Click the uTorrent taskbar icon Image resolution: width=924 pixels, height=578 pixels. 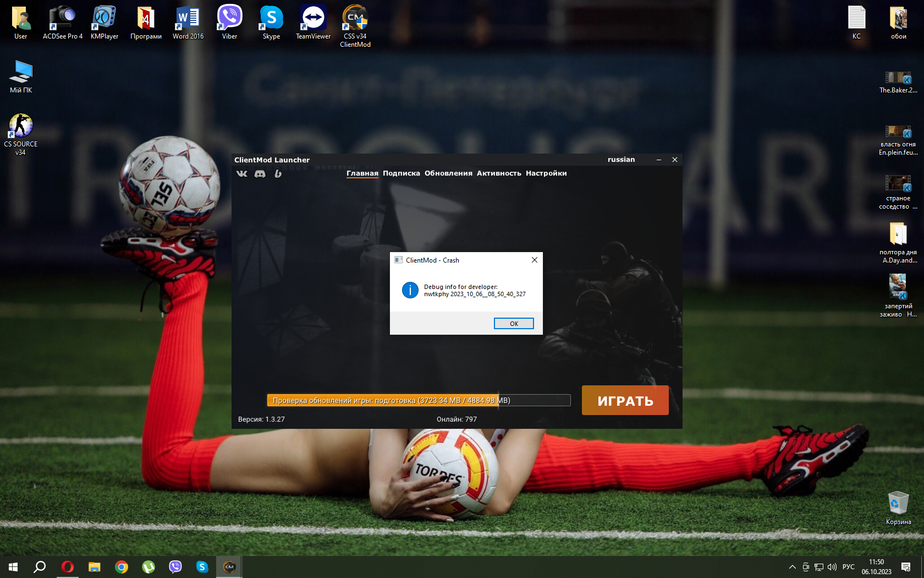(148, 566)
